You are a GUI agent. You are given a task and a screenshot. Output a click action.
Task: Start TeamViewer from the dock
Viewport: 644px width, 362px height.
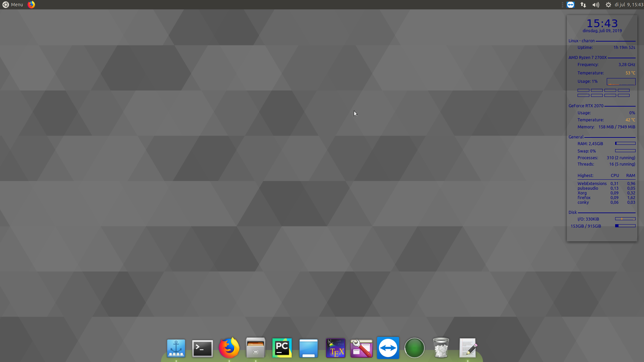(388, 348)
